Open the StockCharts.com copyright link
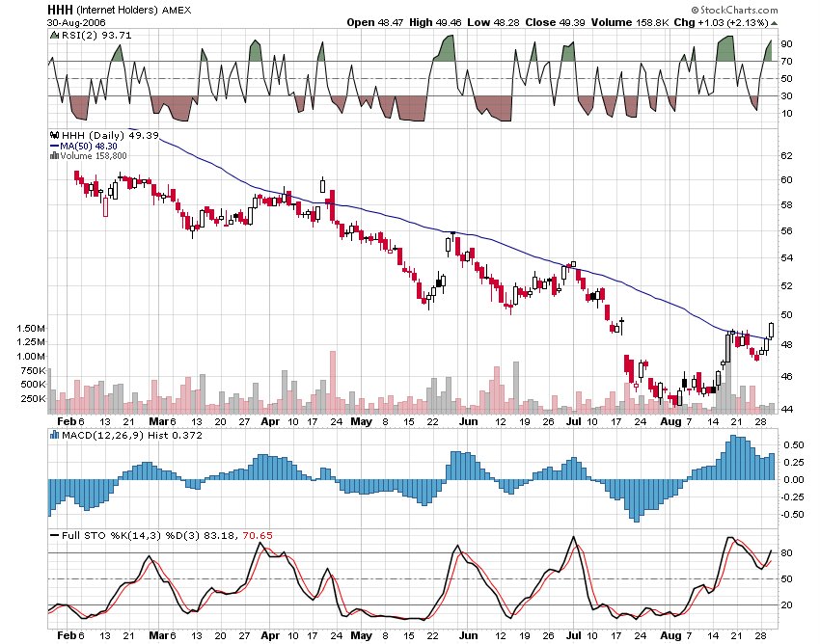 tap(734, 10)
